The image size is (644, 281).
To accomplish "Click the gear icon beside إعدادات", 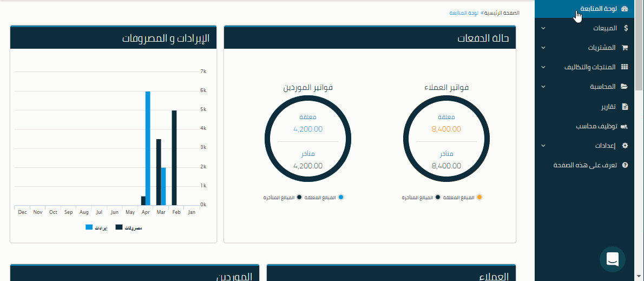I will (625, 146).
